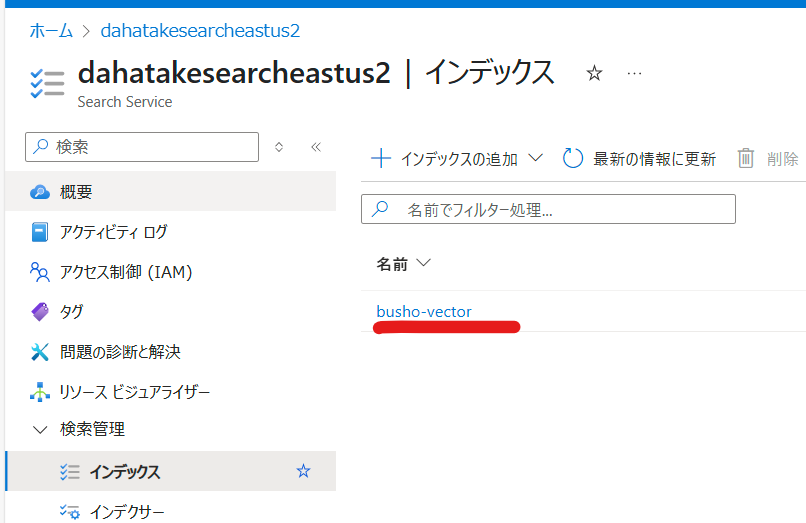This screenshot has width=806, height=523.
Task: Click the 検索管理 section label
Action: pyautogui.click(x=93, y=429)
